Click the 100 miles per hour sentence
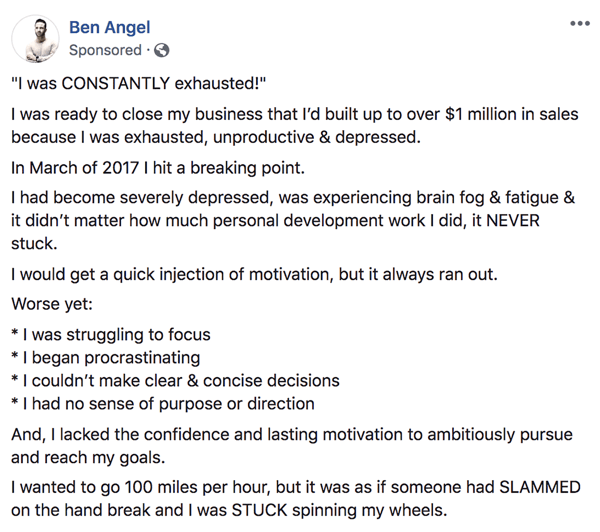600x532 pixels. click(296, 499)
